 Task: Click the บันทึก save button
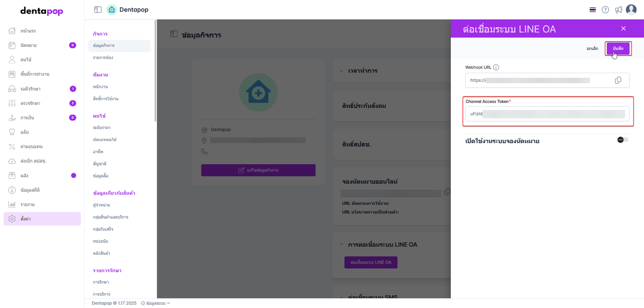pos(618,49)
